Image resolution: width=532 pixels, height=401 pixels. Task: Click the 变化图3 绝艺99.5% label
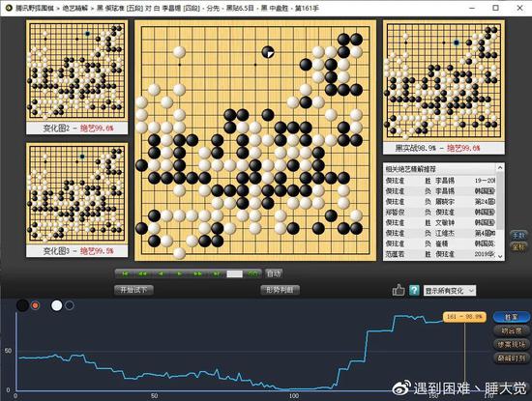point(77,251)
